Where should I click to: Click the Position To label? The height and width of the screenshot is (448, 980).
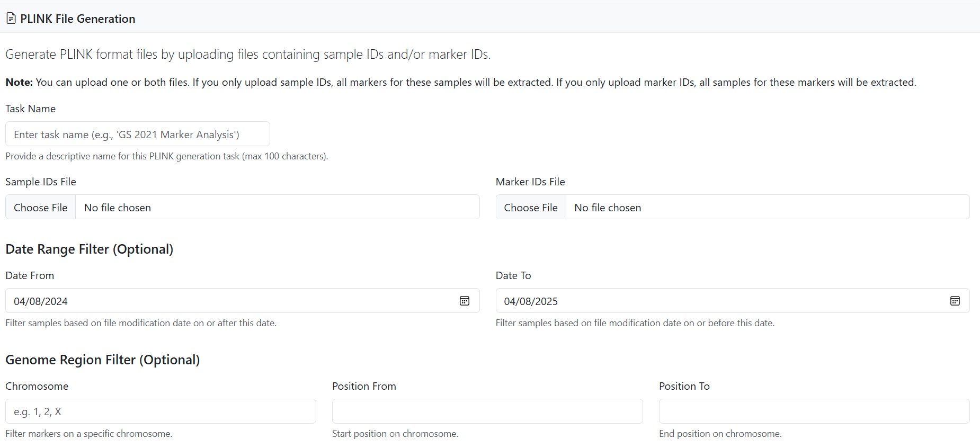point(684,386)
